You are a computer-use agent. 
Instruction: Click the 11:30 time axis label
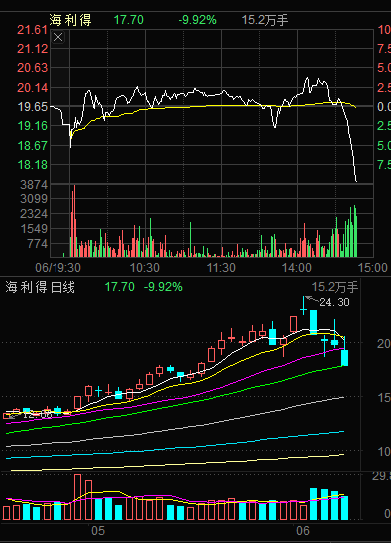(x=221, y=268)
